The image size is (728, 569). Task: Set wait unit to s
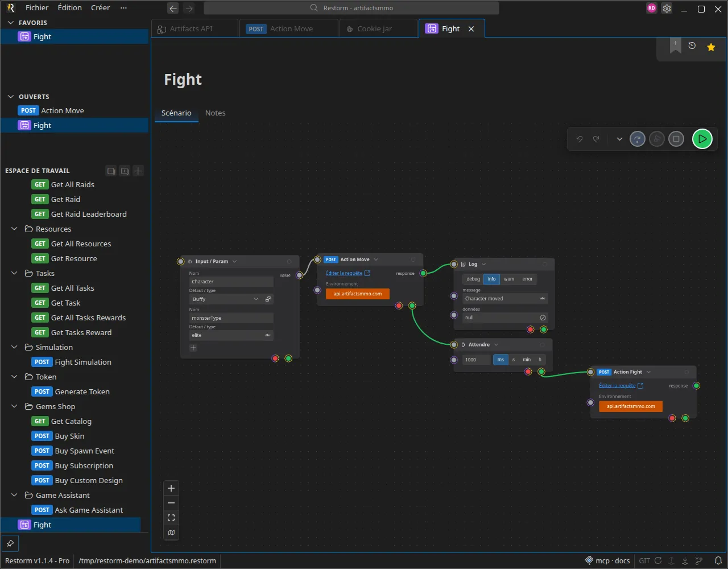[x=514, y=360]
